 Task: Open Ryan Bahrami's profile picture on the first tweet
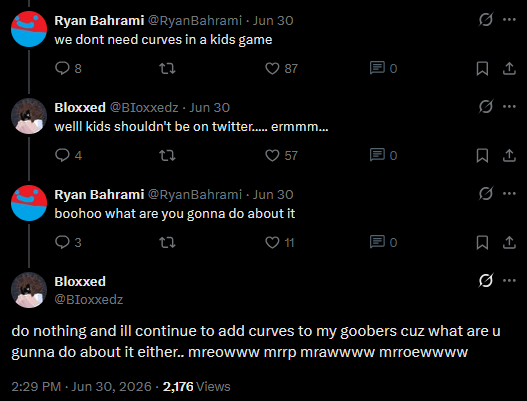[x=29, y=29]
